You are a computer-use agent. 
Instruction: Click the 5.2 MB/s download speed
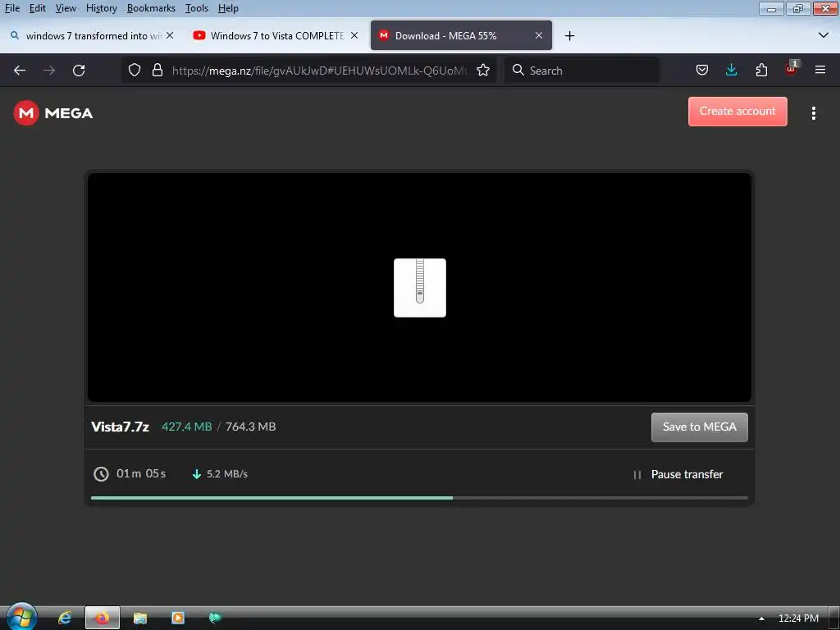tap(227, 474)
